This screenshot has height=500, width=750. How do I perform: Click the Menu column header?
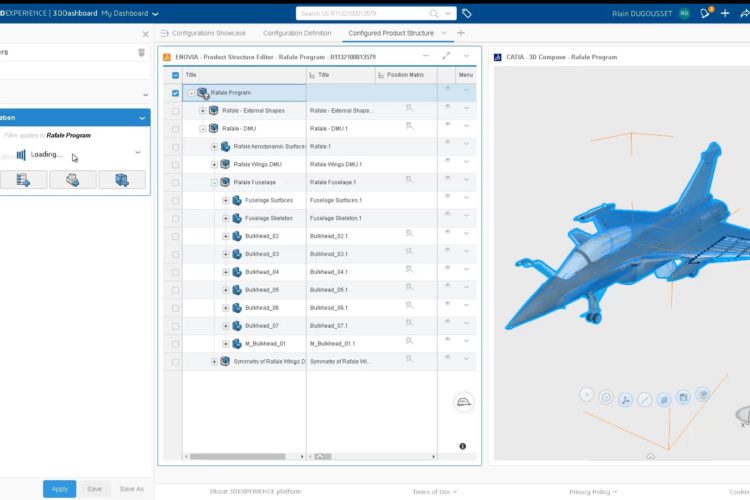tap(465, 75)
